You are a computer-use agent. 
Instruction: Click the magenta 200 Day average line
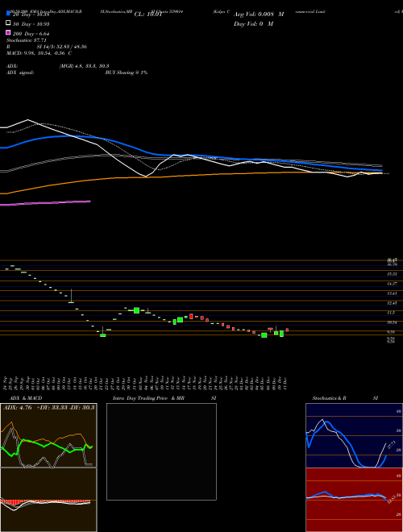(x=45, y=203)
